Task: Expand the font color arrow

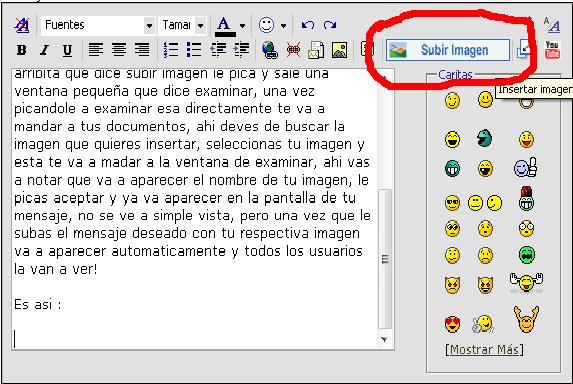Action: (x=242, y=26)
